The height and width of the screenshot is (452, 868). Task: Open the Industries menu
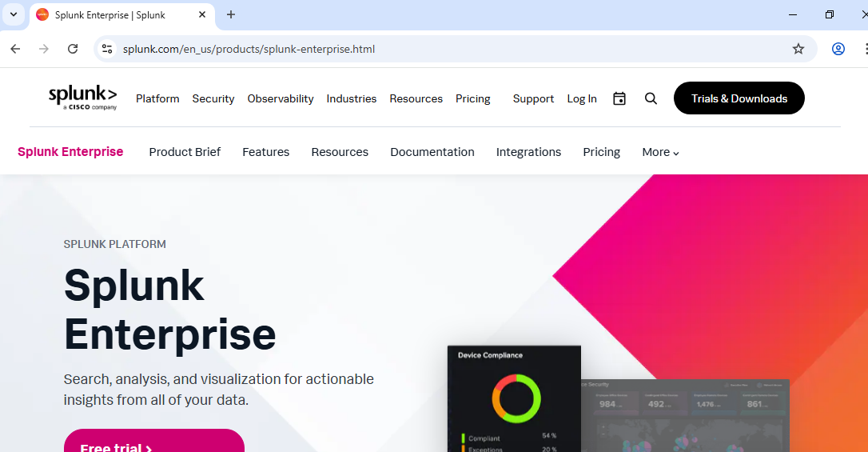352,98
